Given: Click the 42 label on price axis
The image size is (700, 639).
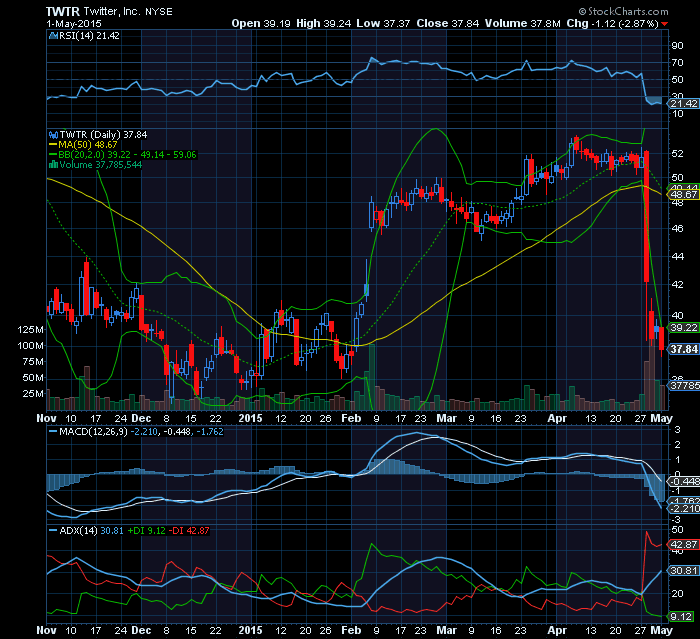Looking at the screenshot, I should [678, 284].
